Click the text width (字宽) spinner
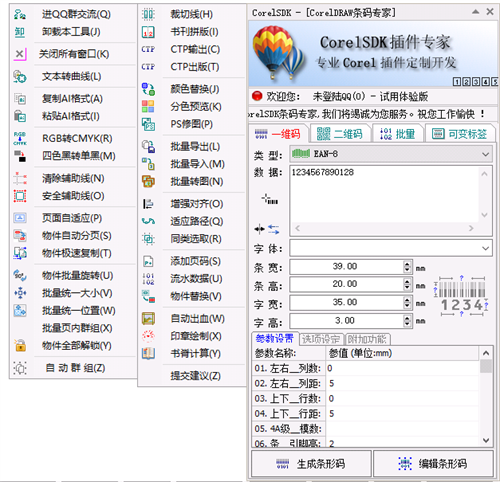The image size is (500, 482). coord(407,303)
